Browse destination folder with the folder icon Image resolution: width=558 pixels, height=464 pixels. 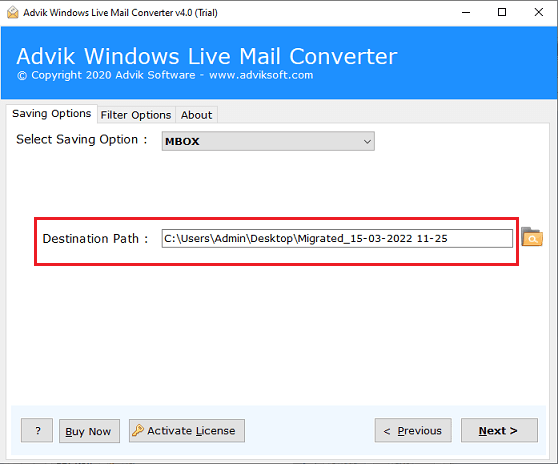532,237
